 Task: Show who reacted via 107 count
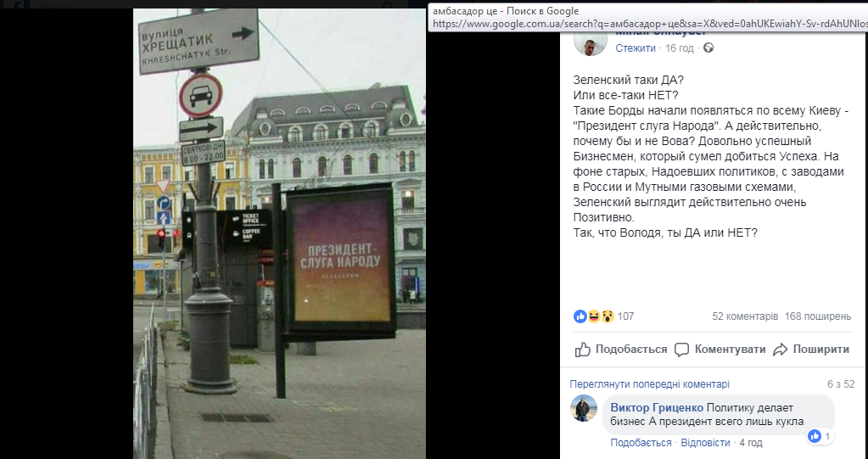coord(625,316)
